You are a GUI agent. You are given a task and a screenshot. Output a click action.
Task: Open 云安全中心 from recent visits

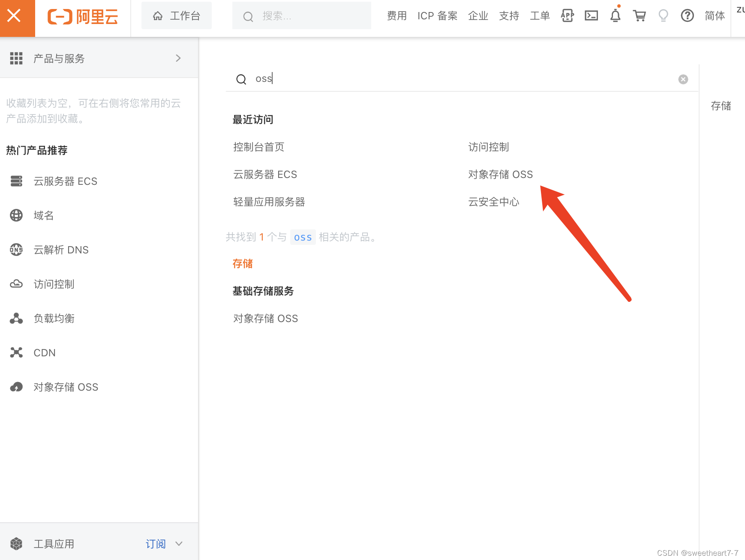tap(494, 202)
